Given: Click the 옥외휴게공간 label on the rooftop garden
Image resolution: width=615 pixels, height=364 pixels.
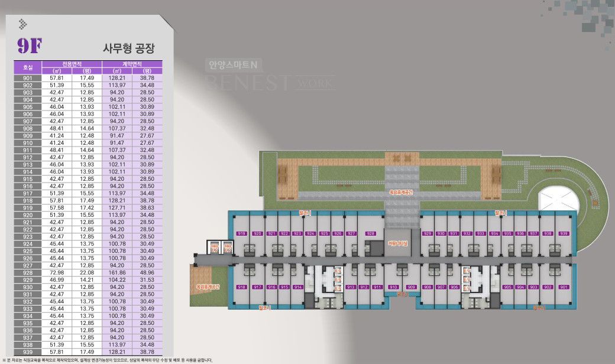Looking at the screenshot, I should tap(403, 192).
